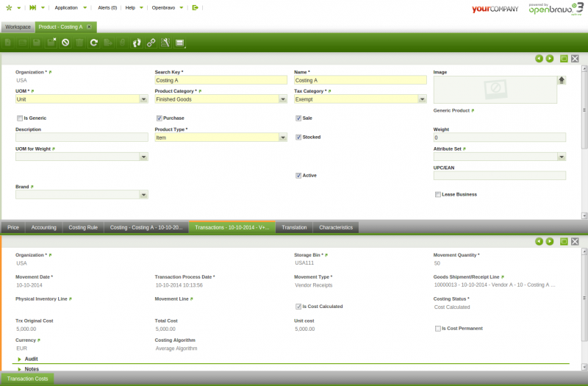Click the new row in grid icon
Screen dimensions: 588x386
tap(23, 43)
